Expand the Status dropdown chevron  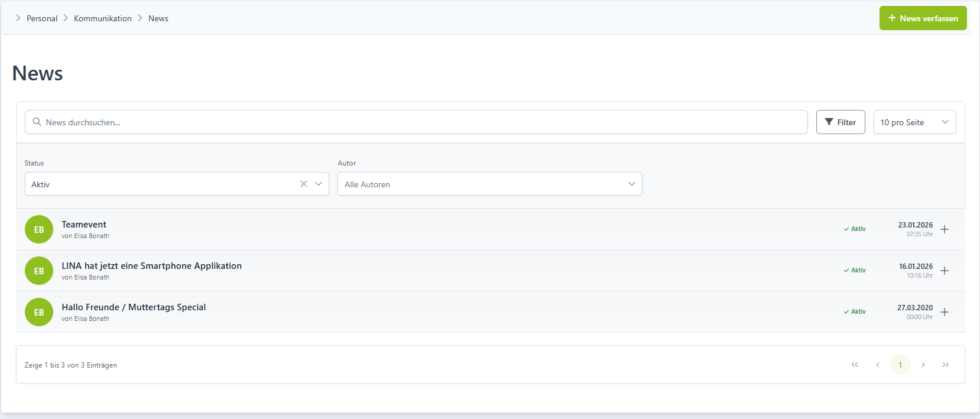(319, 184)
